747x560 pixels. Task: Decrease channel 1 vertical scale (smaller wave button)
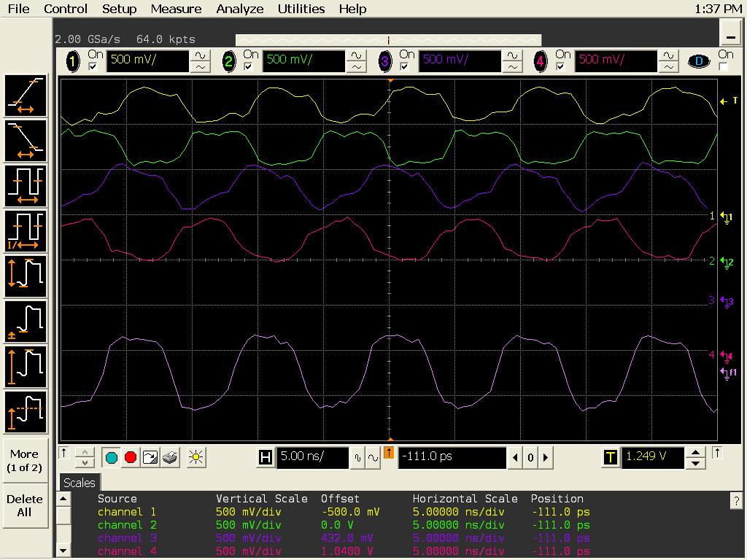point(200,67)
